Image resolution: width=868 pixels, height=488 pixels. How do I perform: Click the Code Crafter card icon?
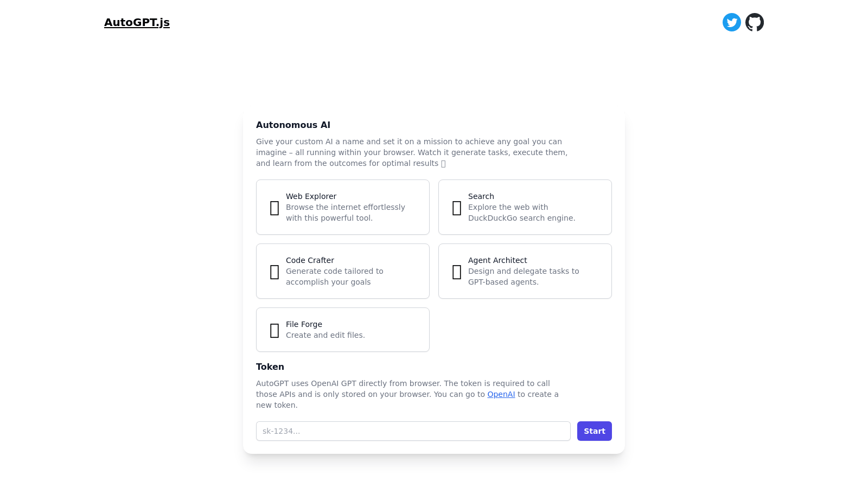pyautogui.click(x=275, y=272)
